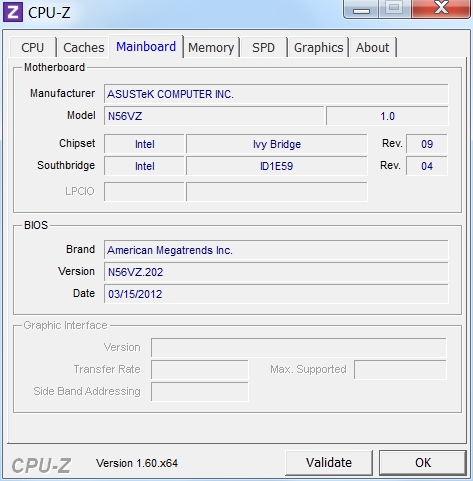Viewport: 473px width, 481px height.
Task: Click the Manufacturer field showing ASUSTeK
Action: [276, 94]
